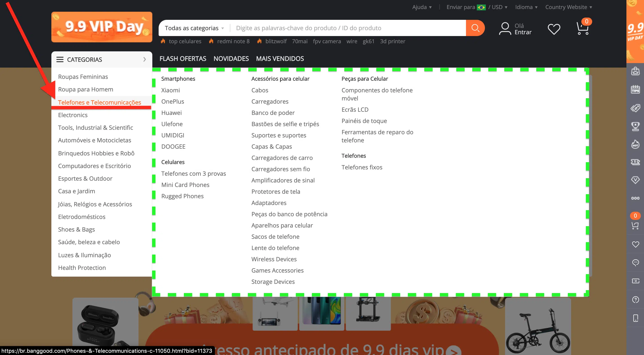The image size is (644, 355).
Task: Open the FLASH OFERTAS tab
Action: [183, 59]
